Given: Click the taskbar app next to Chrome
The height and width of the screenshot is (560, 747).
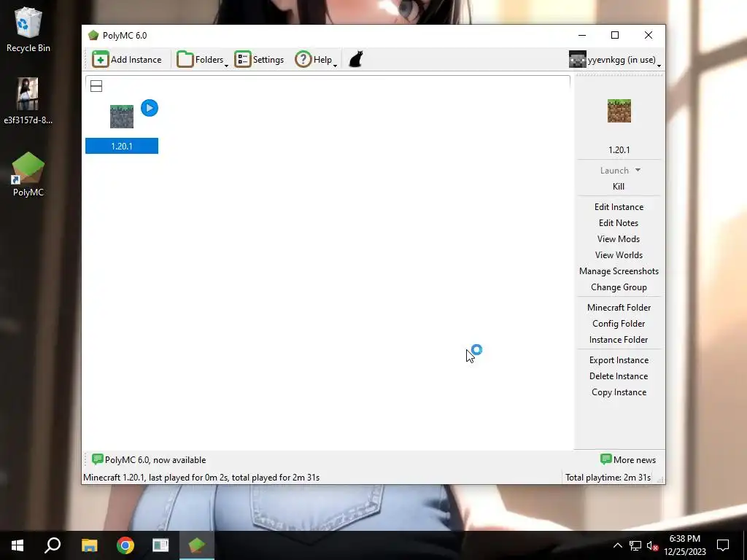Looking at the screenshot, I should click(x=160, y=545).
